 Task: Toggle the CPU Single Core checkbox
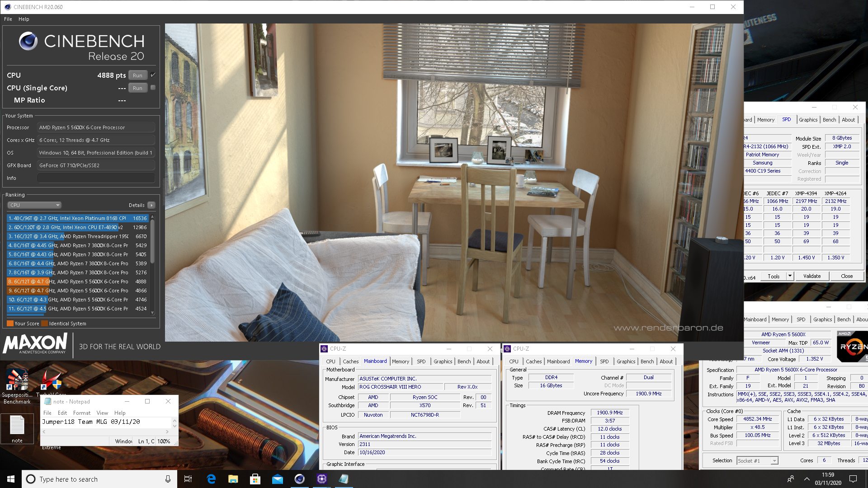point(153,88)
